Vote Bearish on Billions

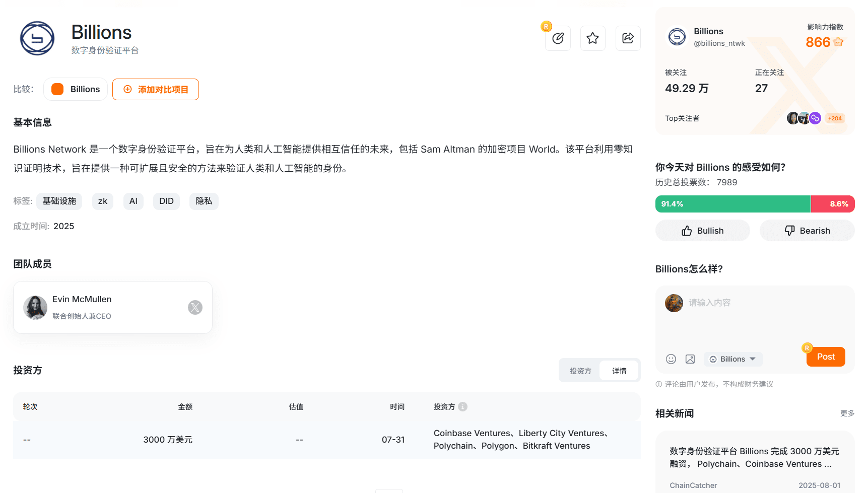point(807,231)
